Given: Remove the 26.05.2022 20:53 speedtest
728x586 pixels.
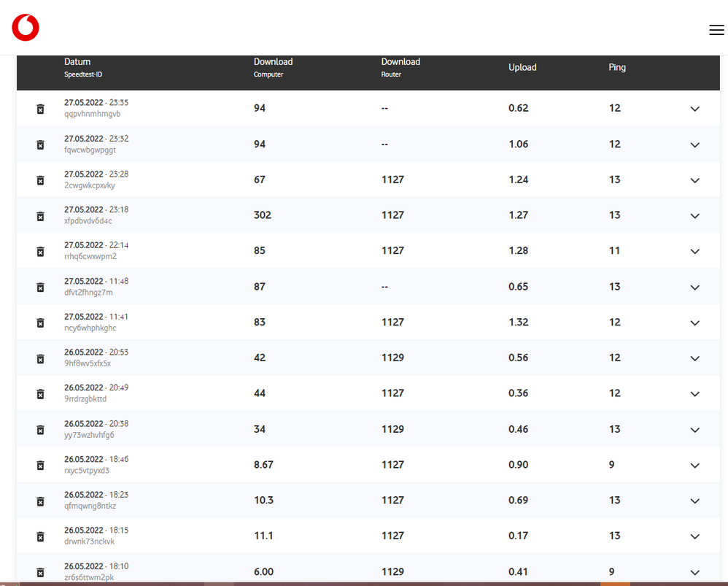Looking at the screenshot, I should pos(41,358).
